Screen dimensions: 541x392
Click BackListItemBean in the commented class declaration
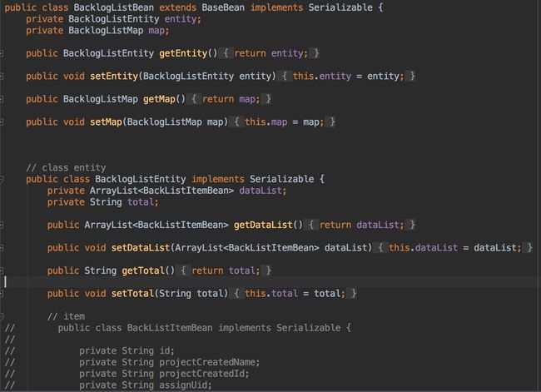coord(170,328)
